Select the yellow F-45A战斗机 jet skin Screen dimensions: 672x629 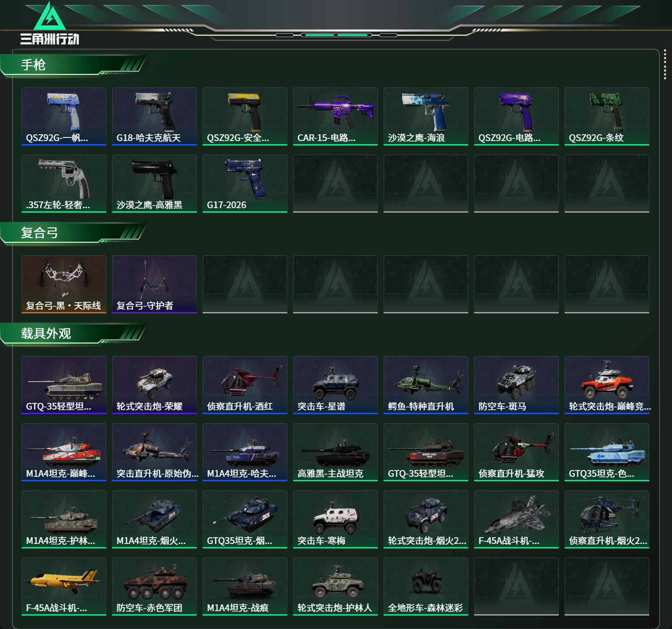pos(64,586)
